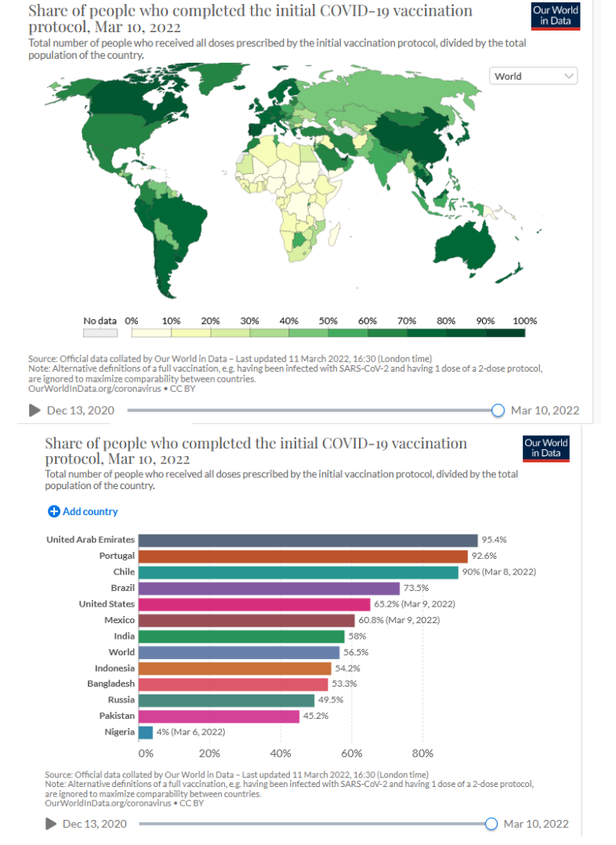Screen dimensions: 616x845
Task: Click the Dec 13, 2020 start date on map timeline
Action: 81,410
